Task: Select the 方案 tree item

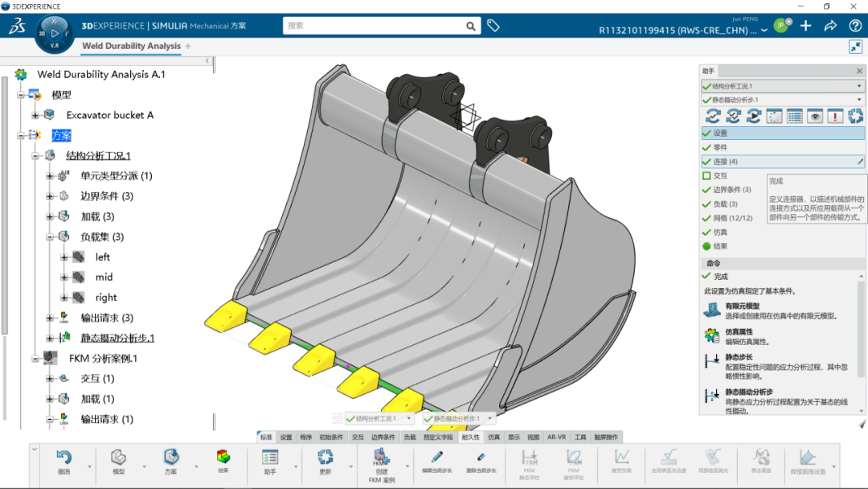Action: pyautogui.click(x=61, y=136)
